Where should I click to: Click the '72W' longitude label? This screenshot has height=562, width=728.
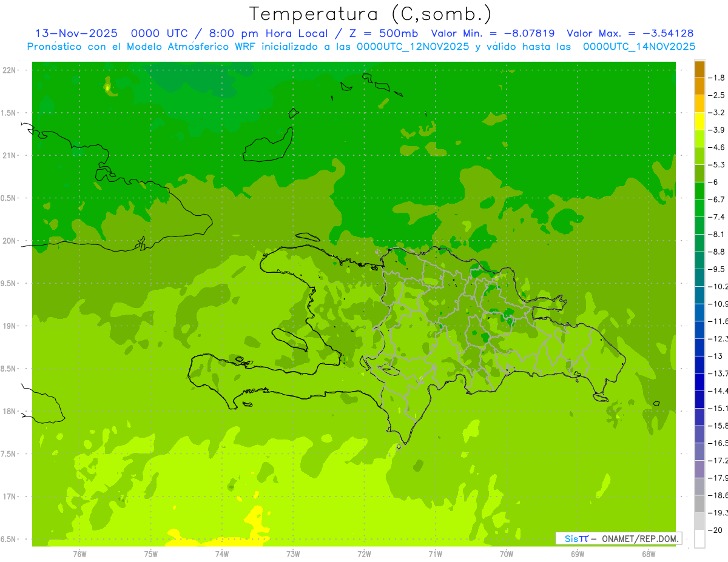364,554
